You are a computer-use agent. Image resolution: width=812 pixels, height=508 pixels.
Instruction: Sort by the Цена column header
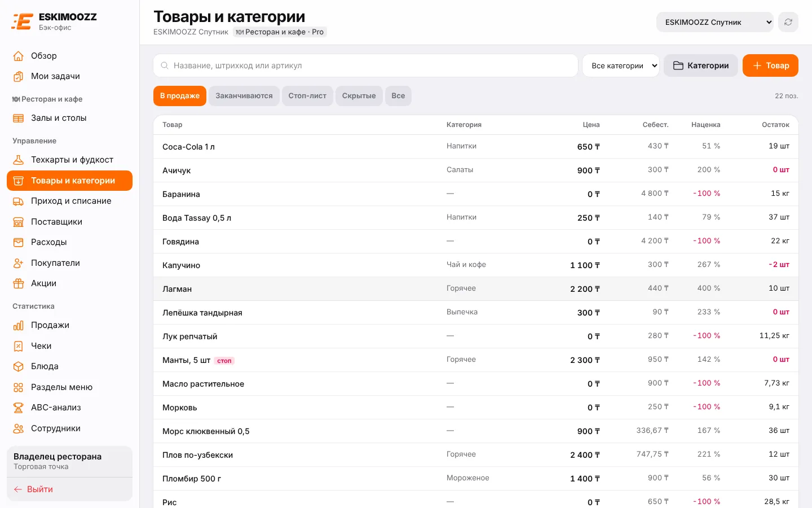(x=591, y=125)
